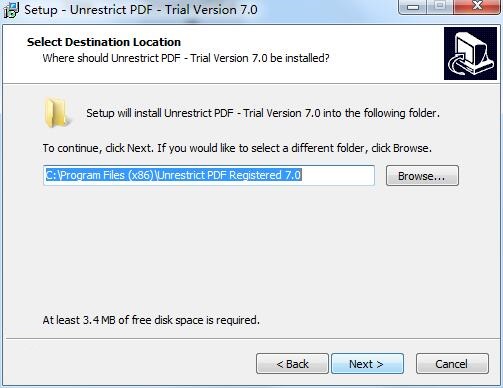Close the Unrestrict PDF Setup window
This screenshot has height=388, width=503.
(x=477, y=7)
